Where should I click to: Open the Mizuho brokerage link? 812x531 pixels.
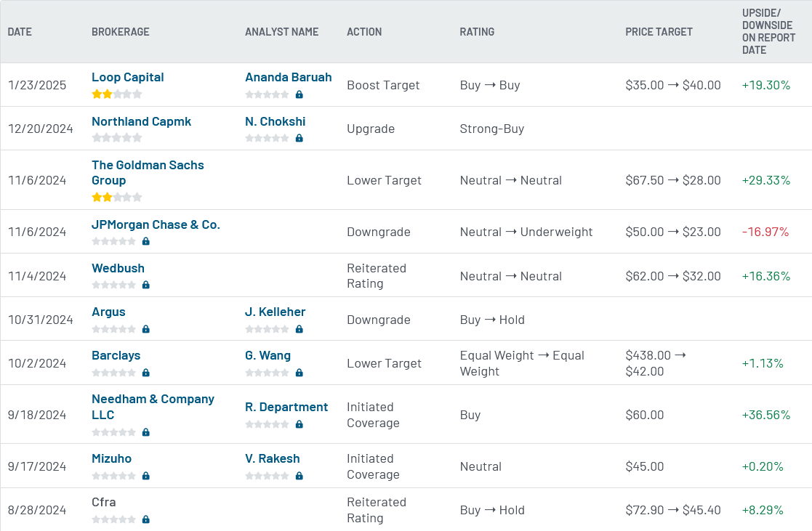point(111,458)
